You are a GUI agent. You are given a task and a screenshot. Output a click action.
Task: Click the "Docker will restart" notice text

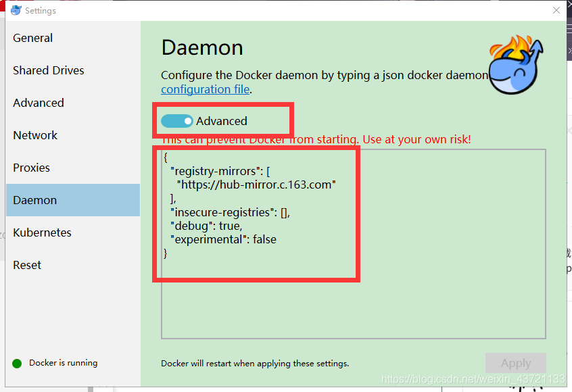tap(255, 364)
